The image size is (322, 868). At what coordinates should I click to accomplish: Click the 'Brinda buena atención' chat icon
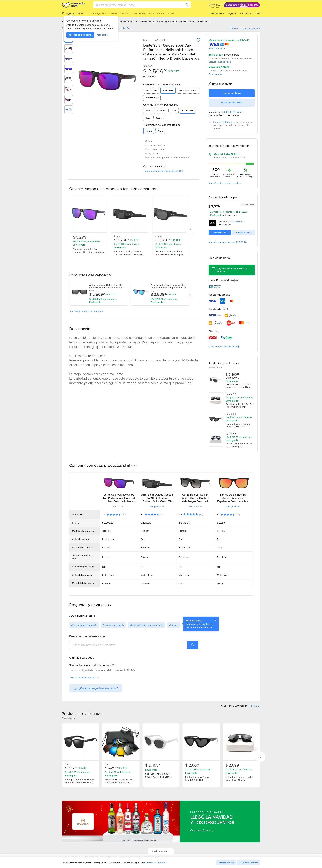point(228,170)
